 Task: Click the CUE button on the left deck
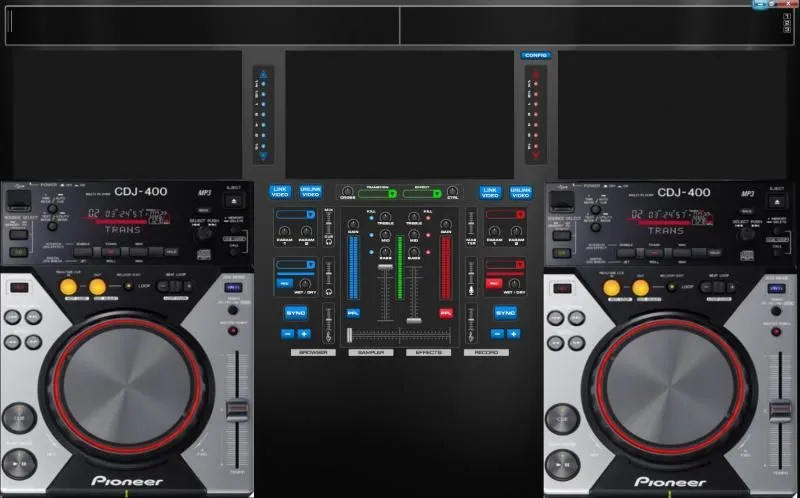(x=19, y=418)
